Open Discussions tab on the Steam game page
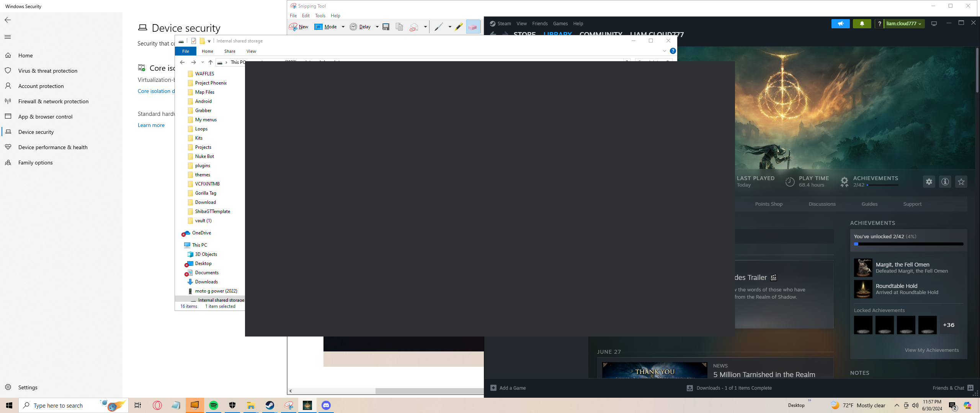The image size is (980, 413). tap(822, 204)
